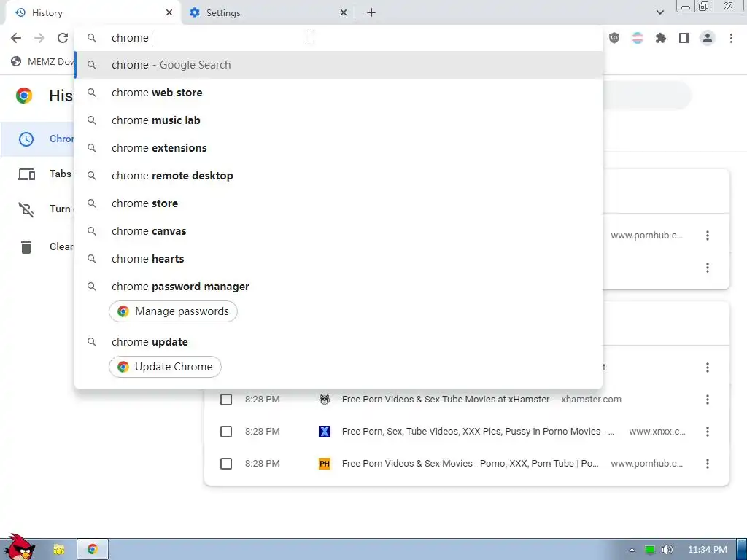
Task: Open more actions for upper pornhub.c entry
Action: pos(708,236)
